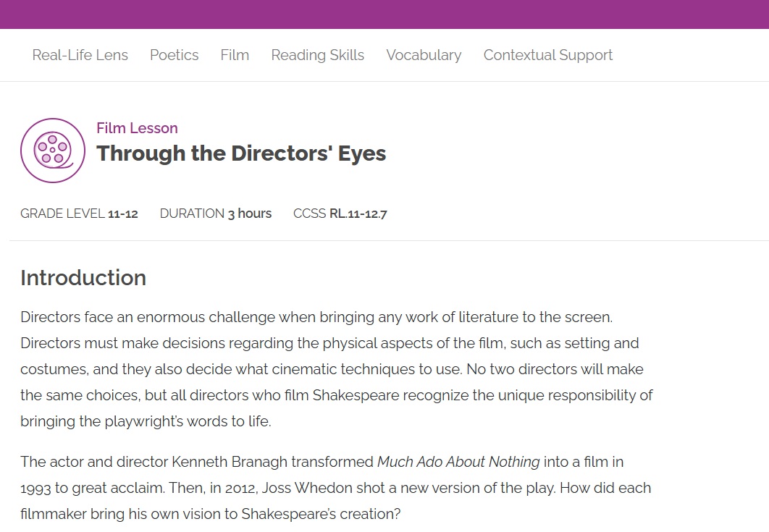769x532 pixels.
Task: Click the Introduction heading
Action: click(83, 278)
